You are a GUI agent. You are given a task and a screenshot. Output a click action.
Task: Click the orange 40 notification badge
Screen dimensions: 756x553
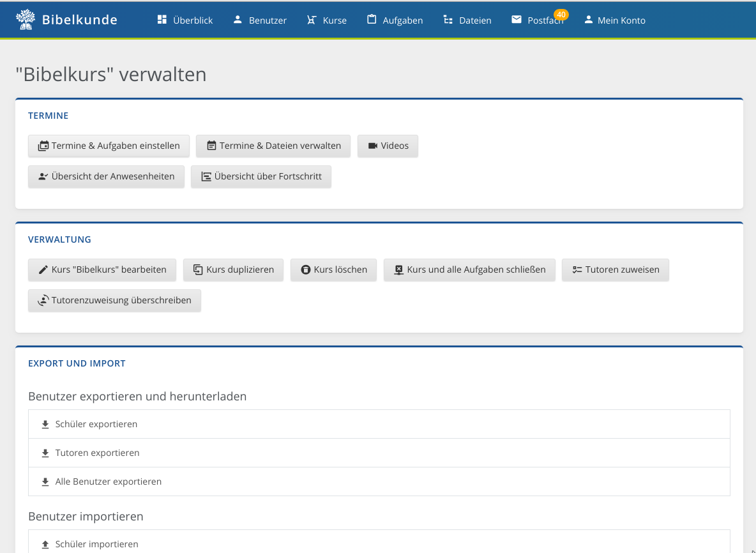click(561, 15)
